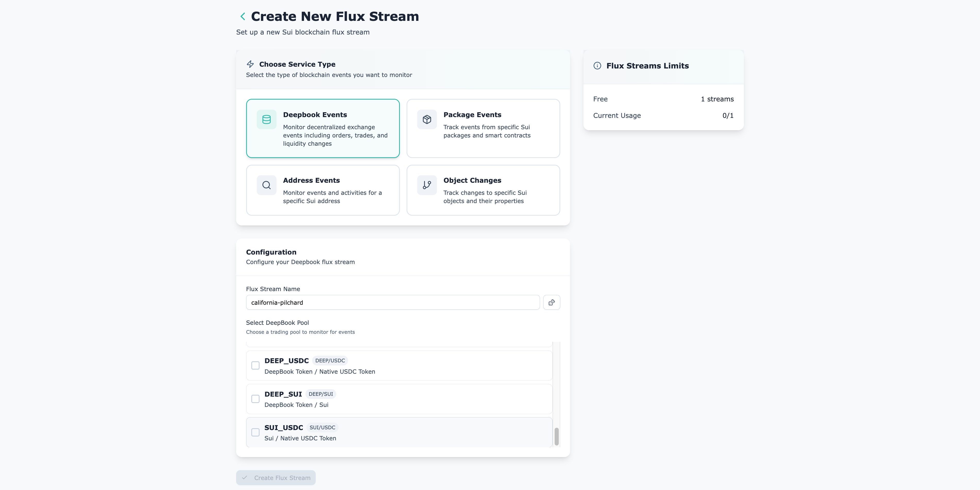980x490 pixels.
Task: Click the lightning bolt icon by Choose Service Type
Action: click(x=250, y=64)
